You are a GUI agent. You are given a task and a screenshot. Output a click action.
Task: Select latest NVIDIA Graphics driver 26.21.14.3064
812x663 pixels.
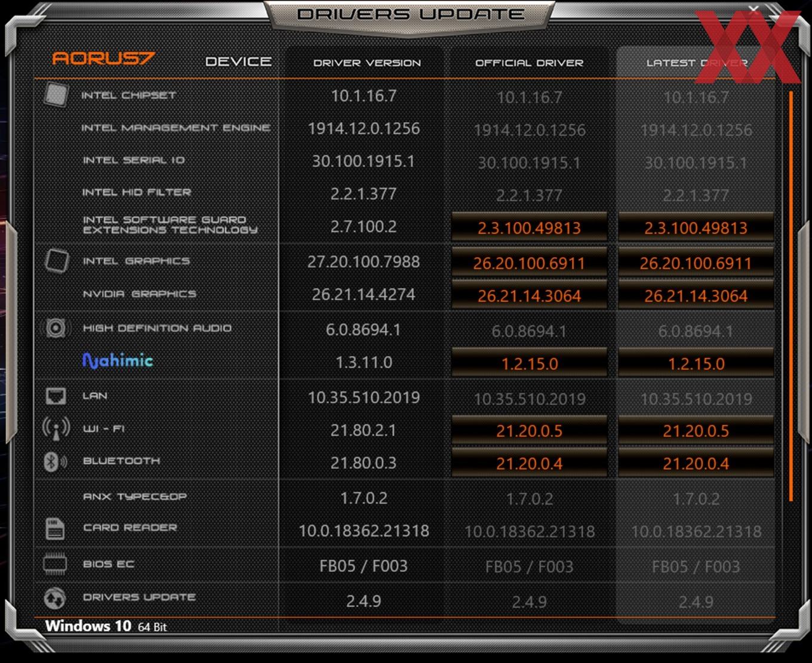pos(696,295)
